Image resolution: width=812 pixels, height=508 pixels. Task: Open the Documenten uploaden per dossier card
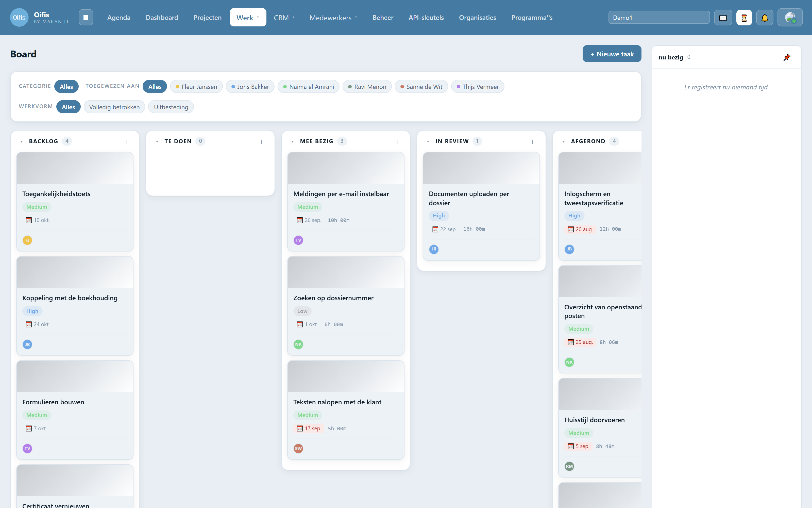[481, 206]
